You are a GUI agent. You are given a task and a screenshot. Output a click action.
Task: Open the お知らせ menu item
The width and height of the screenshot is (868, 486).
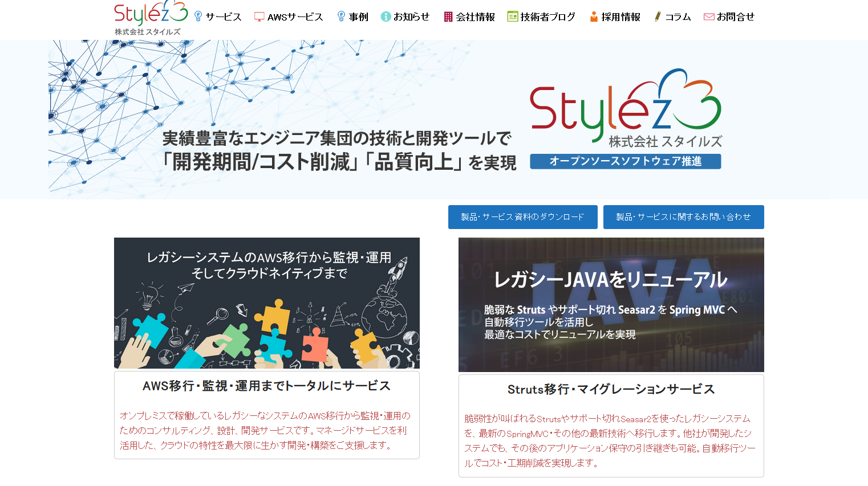(x=411, y=17)
